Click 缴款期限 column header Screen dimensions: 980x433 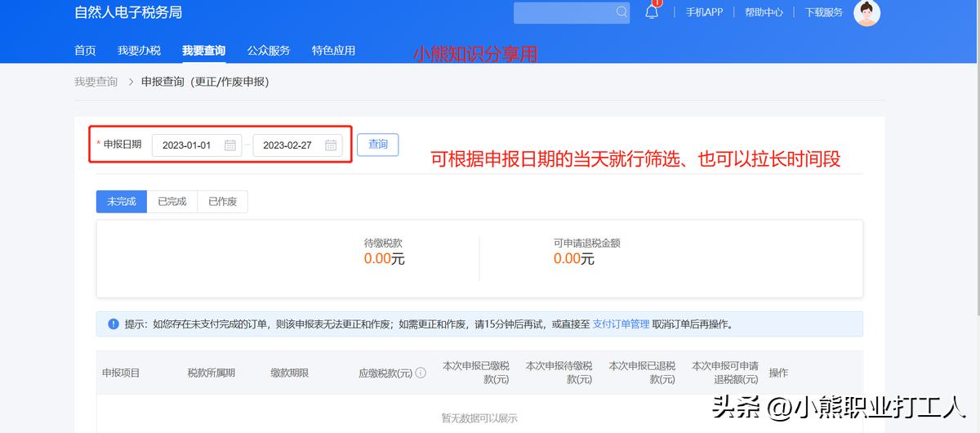290,373
